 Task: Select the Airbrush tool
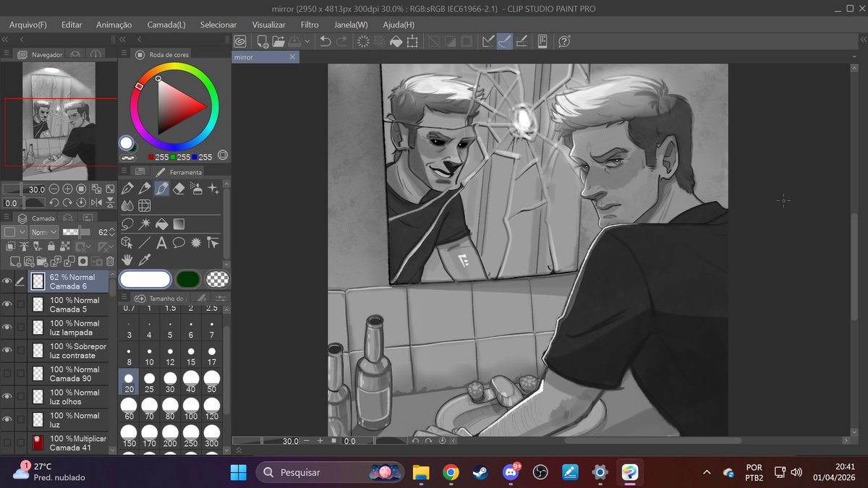(196, 188)
